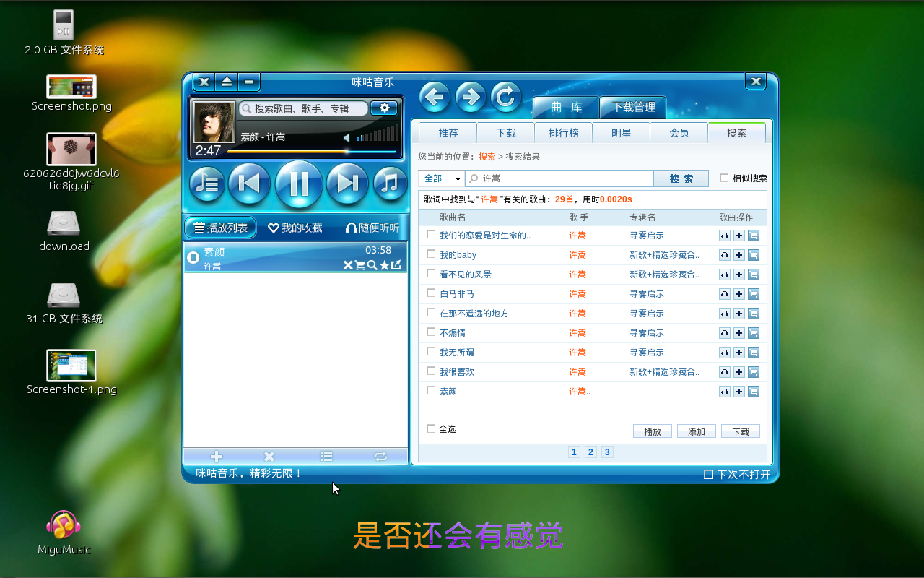Seek using the song progress bar
The image size is (924, 578).
pos(312,152)
